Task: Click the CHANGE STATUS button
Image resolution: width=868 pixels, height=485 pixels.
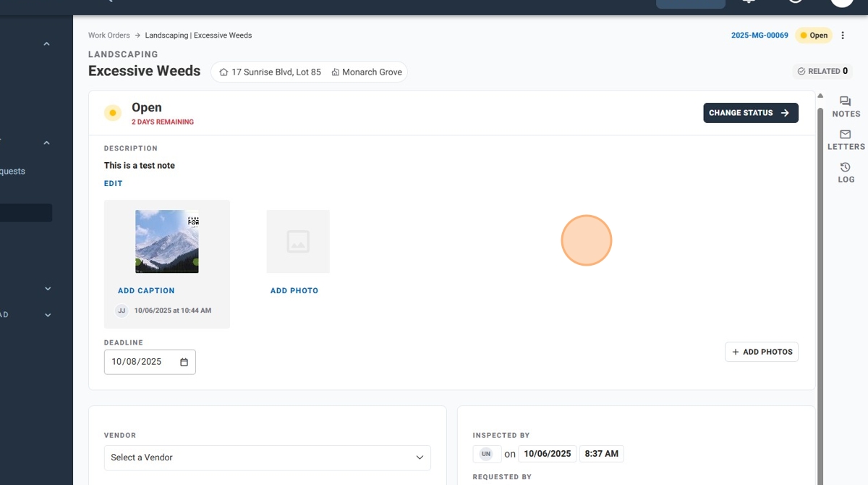Action: 751,113
